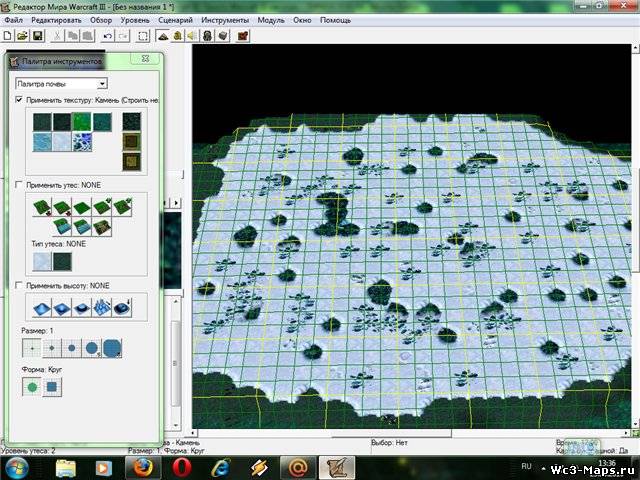
Task: Select the square brush shape
Action: point(51,385)
